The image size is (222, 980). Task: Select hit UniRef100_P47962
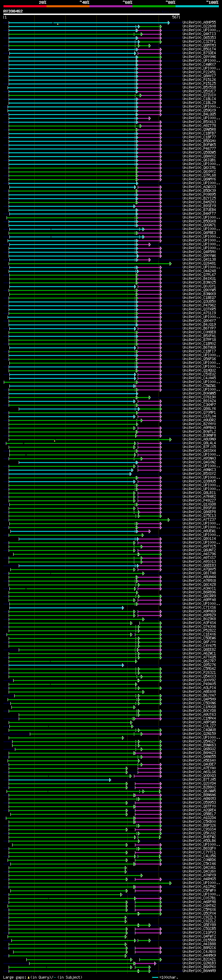(x=199, y=305)
